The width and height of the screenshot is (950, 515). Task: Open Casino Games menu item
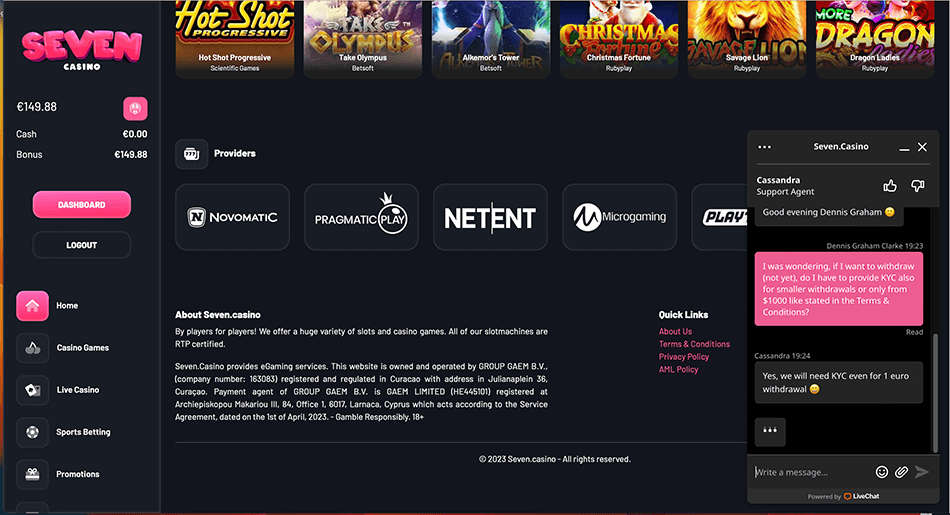[82, 348]
